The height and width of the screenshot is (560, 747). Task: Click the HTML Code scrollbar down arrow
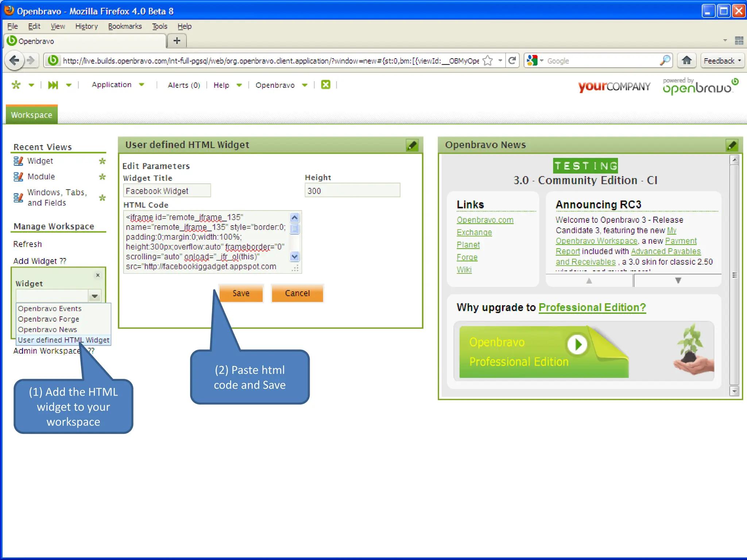[x=295, y=256]
